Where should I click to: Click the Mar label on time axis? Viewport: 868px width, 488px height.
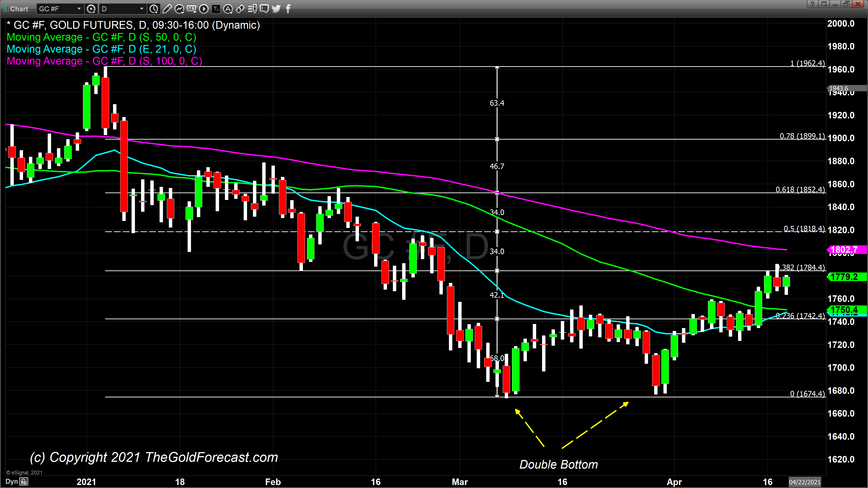(460, 482)
